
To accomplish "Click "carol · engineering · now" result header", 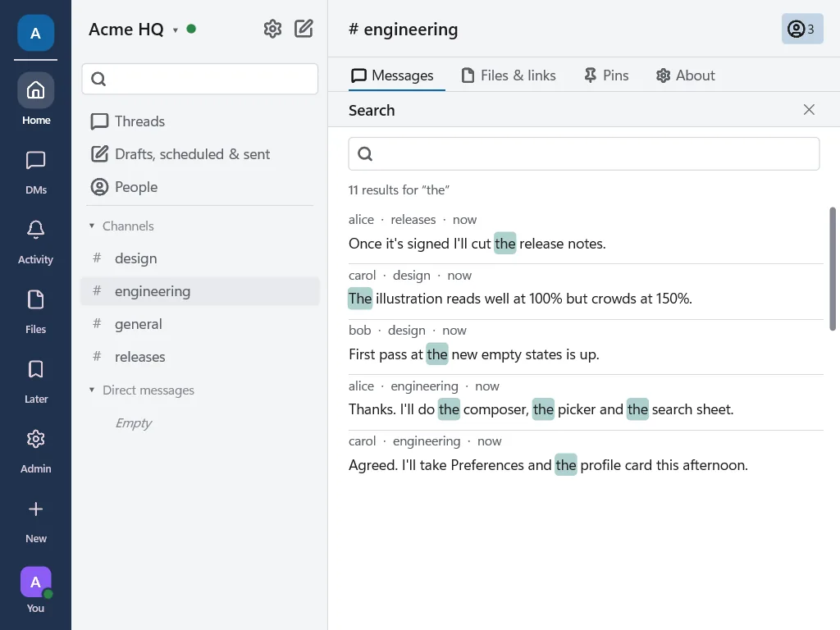I will [425, 441].
